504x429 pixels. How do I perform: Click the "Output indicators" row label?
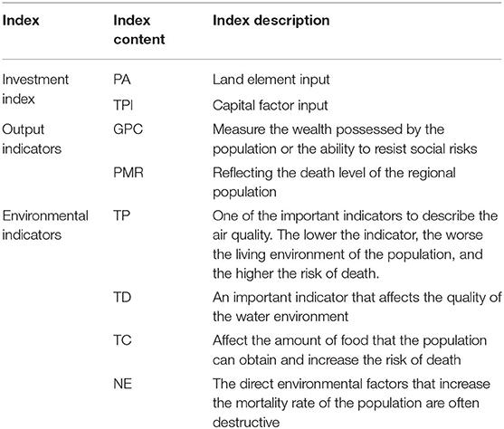pyautogui.click(x=32, y=138)
